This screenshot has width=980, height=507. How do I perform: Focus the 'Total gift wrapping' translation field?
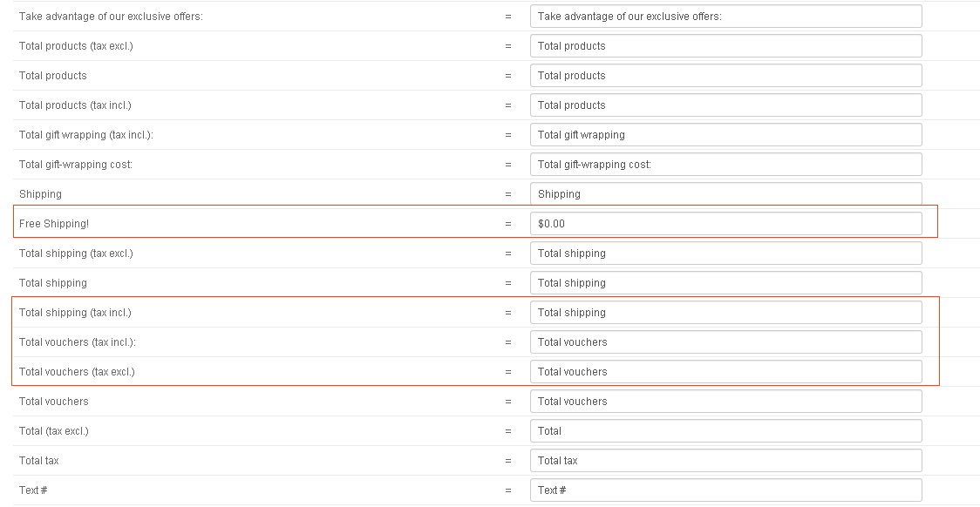point(725,135)
